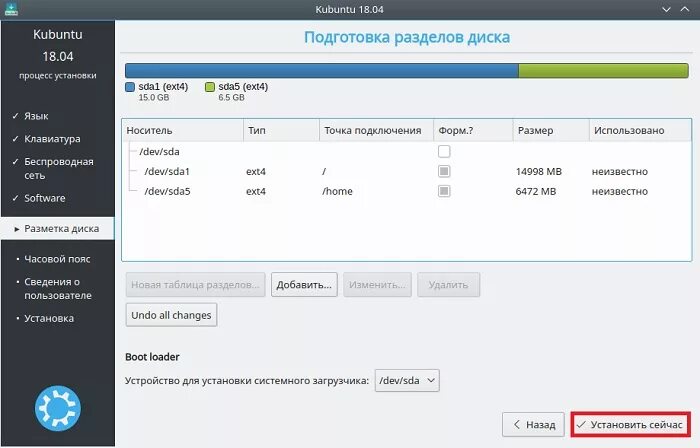700x448 pixels.
Task: Click the Kubuntu gear logo in sidebar
Action: click(58, 408)
